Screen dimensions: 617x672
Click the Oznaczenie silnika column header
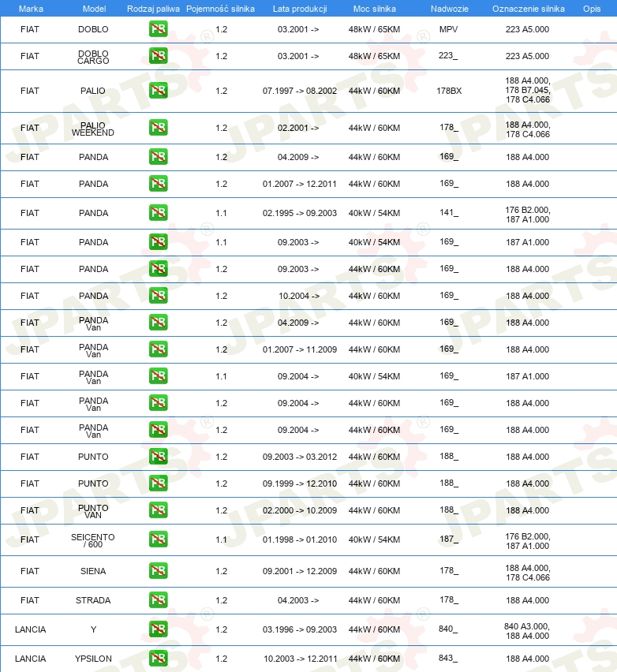529,9
